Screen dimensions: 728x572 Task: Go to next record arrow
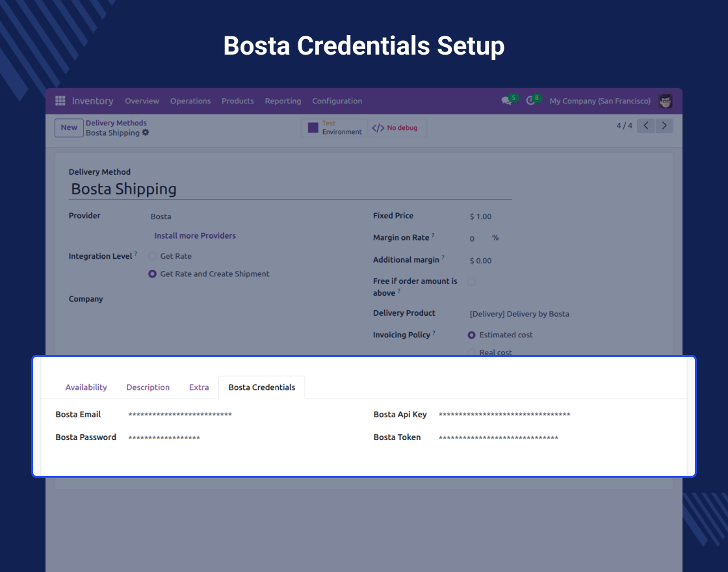[x=664, y=126]
